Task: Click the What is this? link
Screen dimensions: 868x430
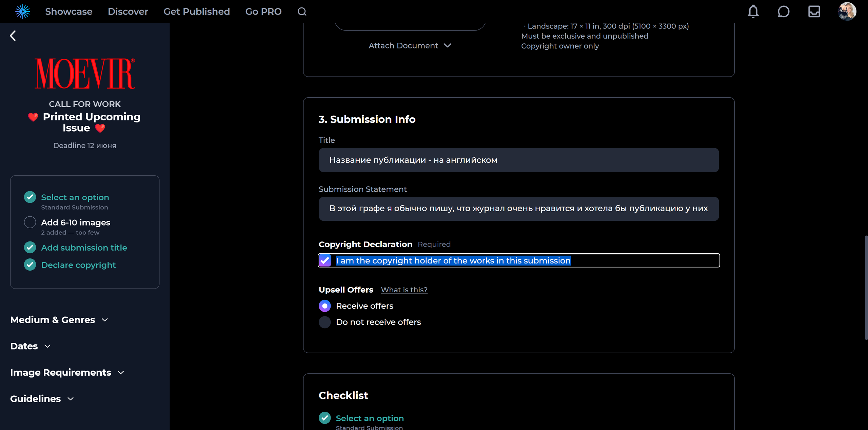Action: point(404,290)
